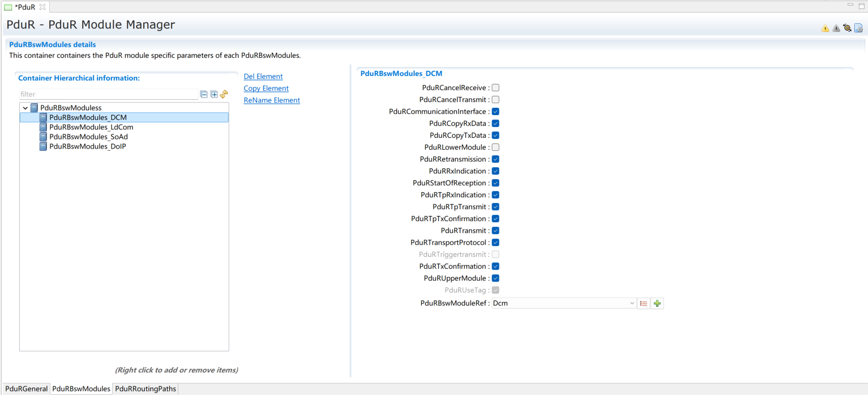
Task: Enable the PduRCancelReceive checkbox
Action: [x=495, y=88]
